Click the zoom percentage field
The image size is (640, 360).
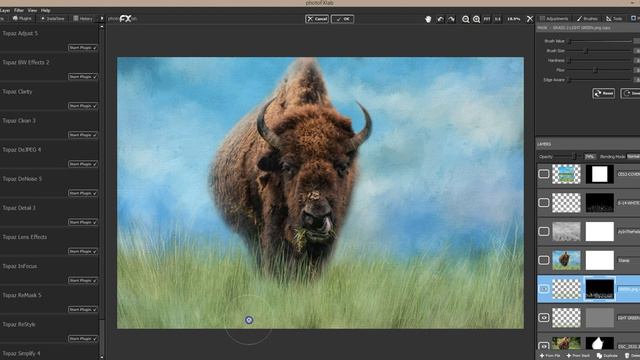pyautogui.click(x=514, y=19)
